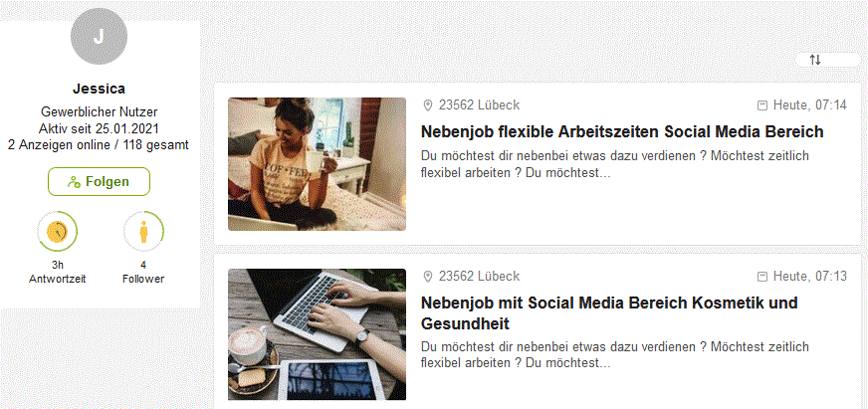Click thumbnail of woman holding coffee cup
This screenshot has height=409, width=868.
click(x=317, y=164)
